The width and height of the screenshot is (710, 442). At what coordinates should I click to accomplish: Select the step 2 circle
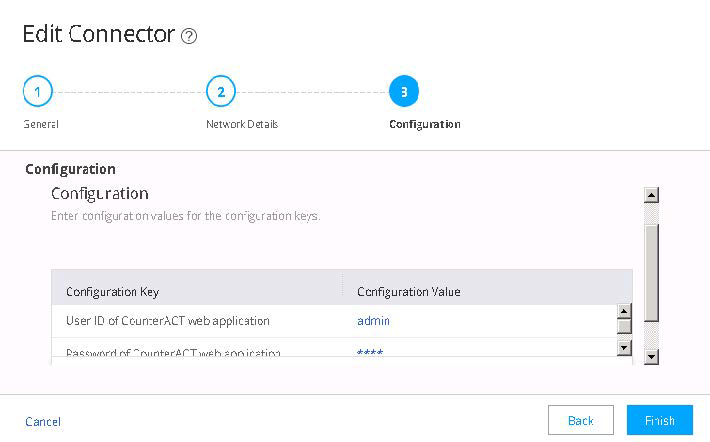click(220, 92)
